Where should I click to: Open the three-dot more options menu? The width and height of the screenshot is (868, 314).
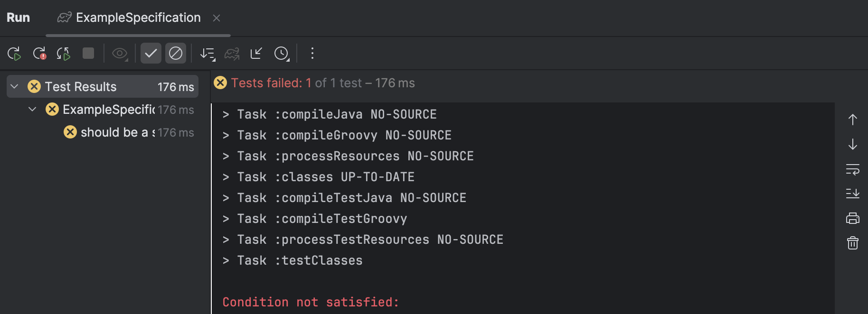coord(312,53)
